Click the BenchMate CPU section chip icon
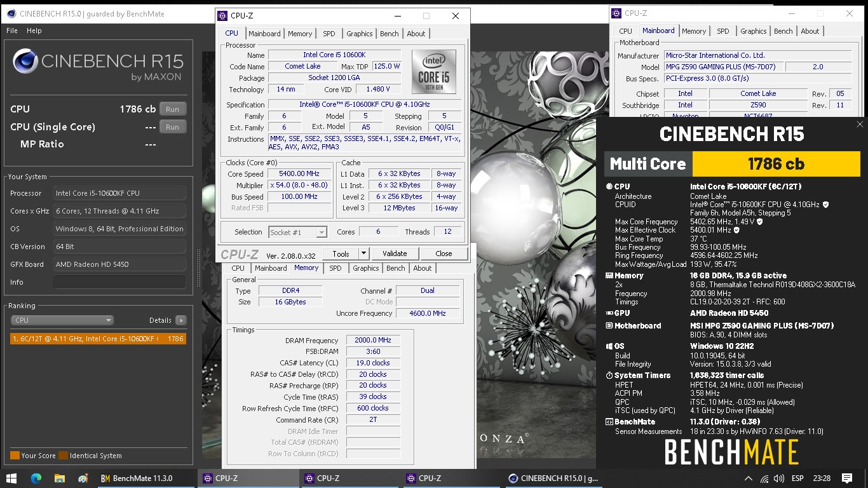This screenshot has width=868, height=488. [609, 187]
